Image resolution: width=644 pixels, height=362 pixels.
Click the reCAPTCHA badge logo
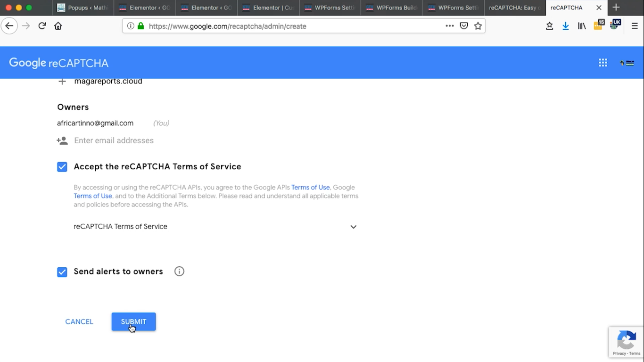[626, 340]
